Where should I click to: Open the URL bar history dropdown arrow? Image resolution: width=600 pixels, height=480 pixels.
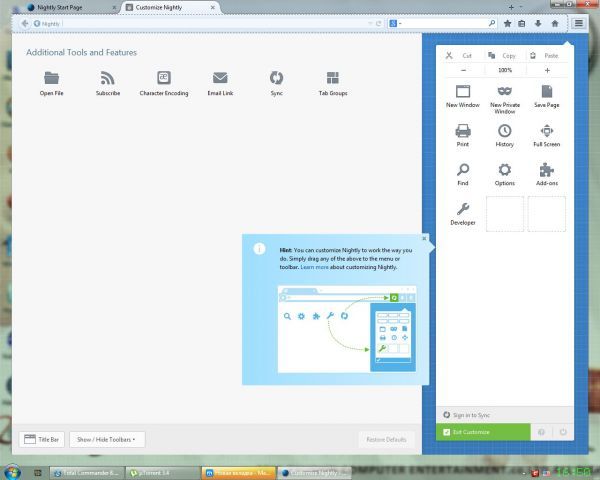(370, 24)
